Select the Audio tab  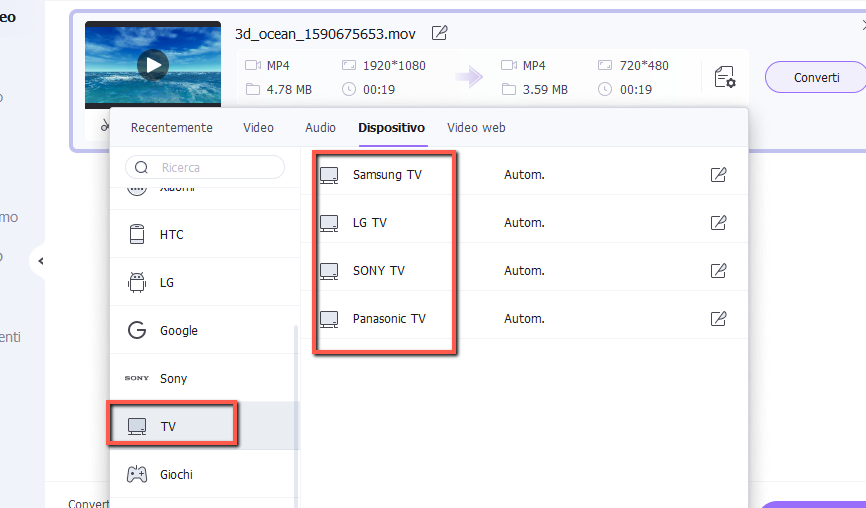(x=320, y=128)
